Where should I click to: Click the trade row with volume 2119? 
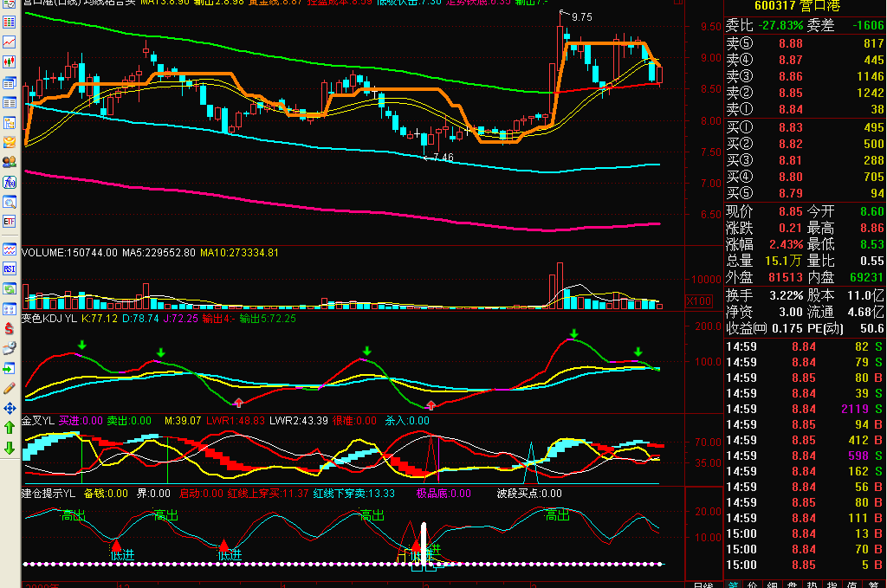click(805, 409)
